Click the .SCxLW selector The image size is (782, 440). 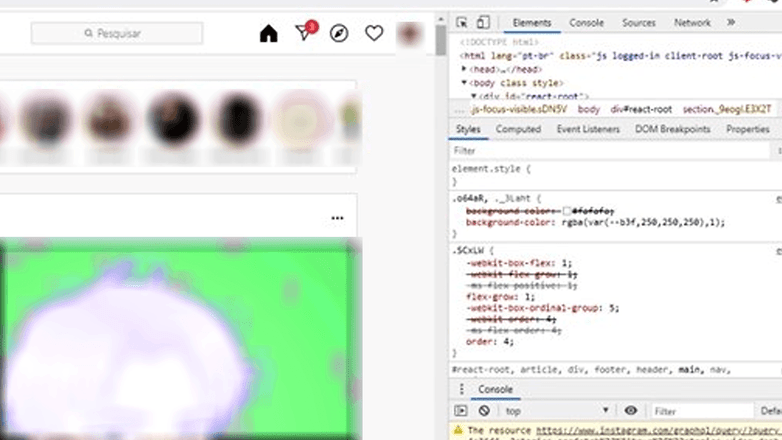(468, 250)
